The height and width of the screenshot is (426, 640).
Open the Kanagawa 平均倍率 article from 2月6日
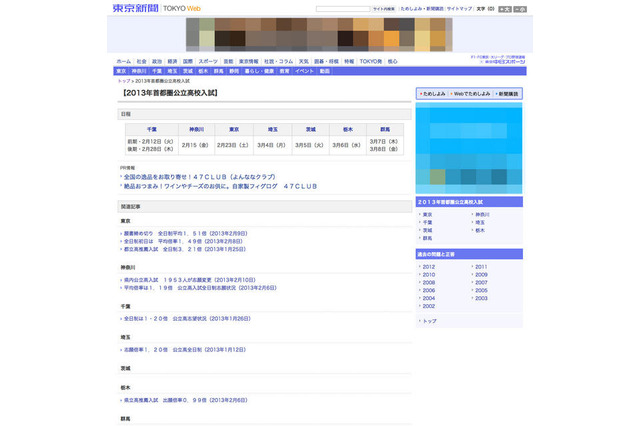click(200, 288)
